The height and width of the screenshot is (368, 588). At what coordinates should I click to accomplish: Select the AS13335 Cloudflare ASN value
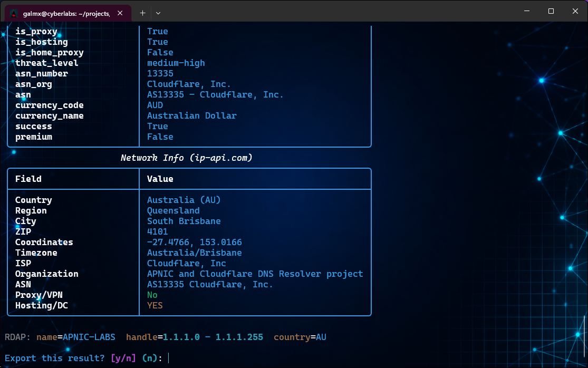[x=210, y=284]
